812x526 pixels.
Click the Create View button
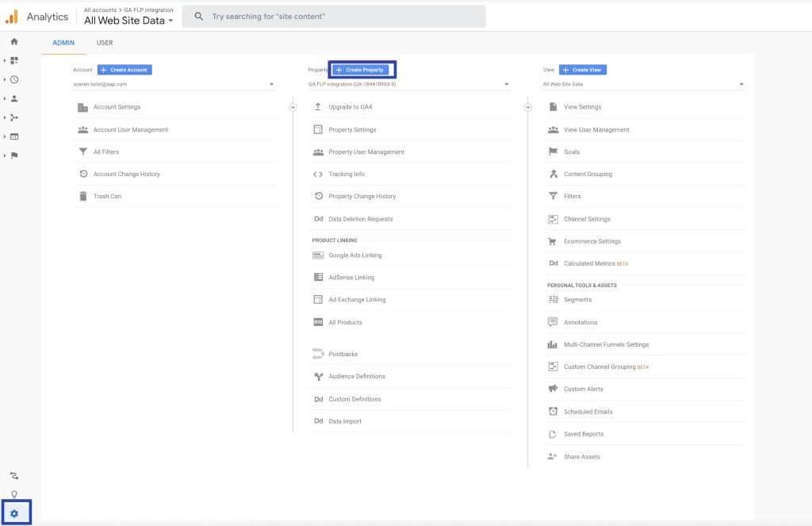pos(583,70)
